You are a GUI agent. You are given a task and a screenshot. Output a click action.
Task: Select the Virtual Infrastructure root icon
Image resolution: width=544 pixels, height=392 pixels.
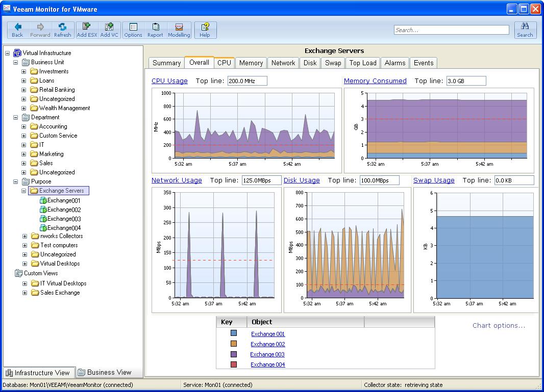[x=17, y=53]
